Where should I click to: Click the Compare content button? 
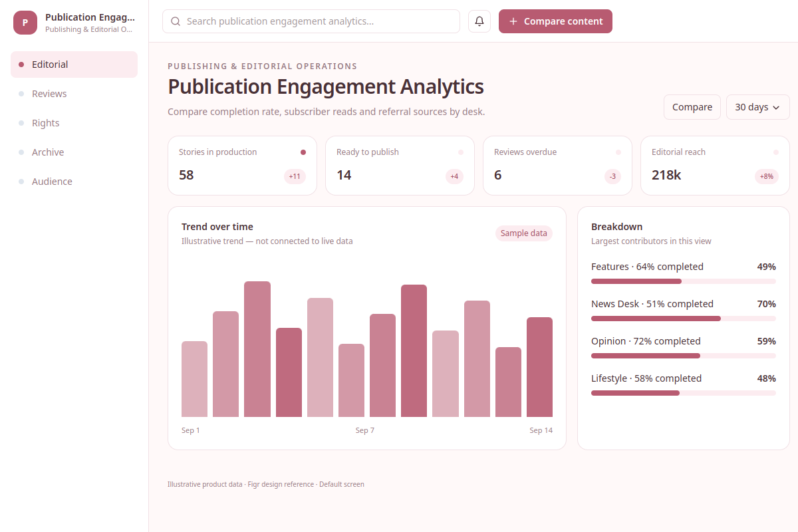click(x=555, y=21)
